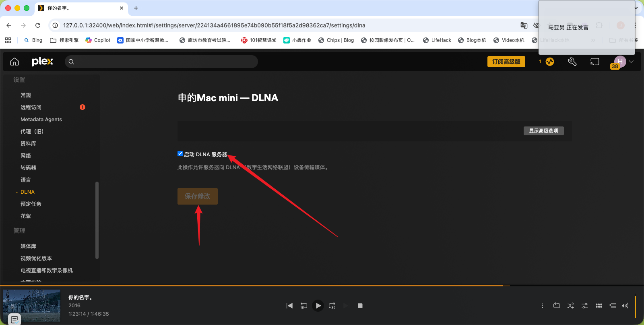The image size is (644, 325).
Task: Open 媒体库 under 管理
Action: [28, 246]
